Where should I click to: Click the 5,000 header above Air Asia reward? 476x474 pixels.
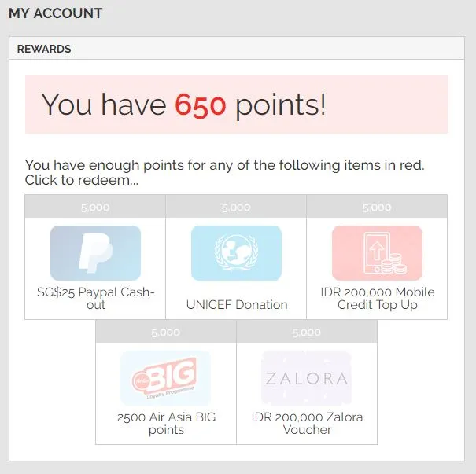(165, 333)
